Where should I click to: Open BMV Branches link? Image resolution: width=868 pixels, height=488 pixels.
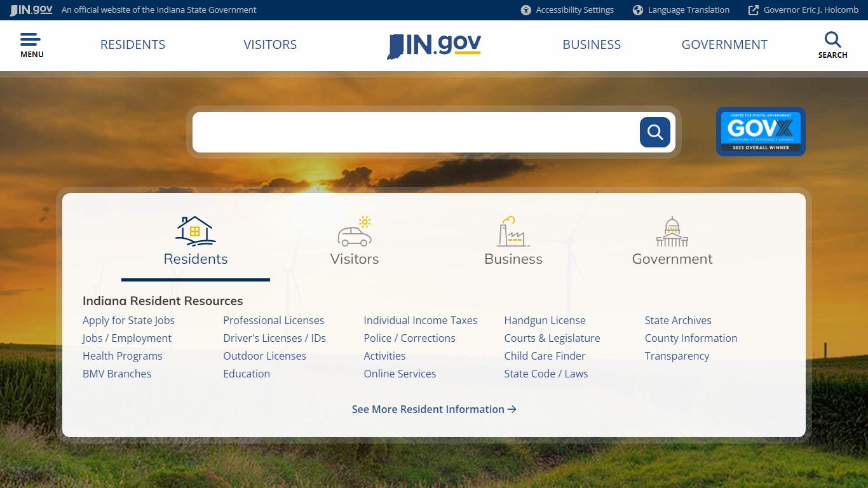pyautogui.click(x=117, y=374)
